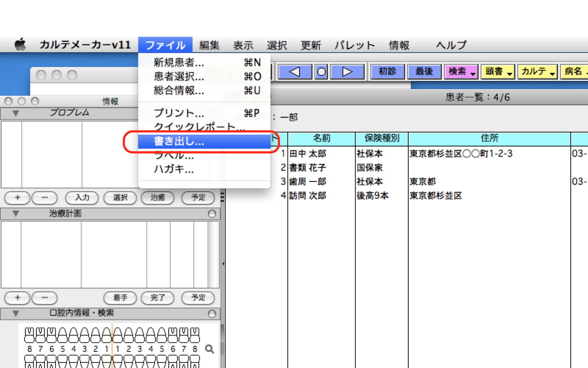This screenshot has width=588, height=368.
Task: Select 書き出し... from the File menu
Action: pos(179,141)
